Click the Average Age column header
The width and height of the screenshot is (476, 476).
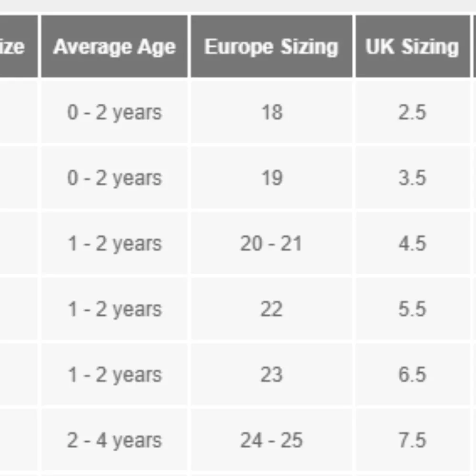(115, 47)
